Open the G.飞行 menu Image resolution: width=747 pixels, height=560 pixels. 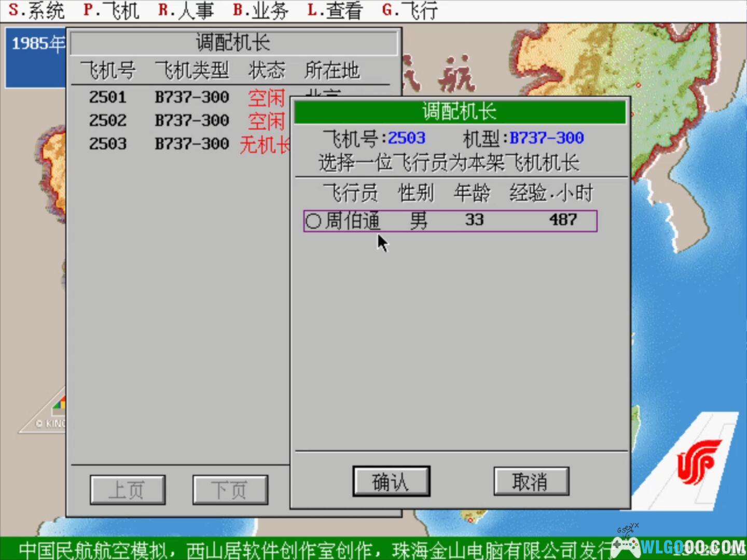pos(410,10)
